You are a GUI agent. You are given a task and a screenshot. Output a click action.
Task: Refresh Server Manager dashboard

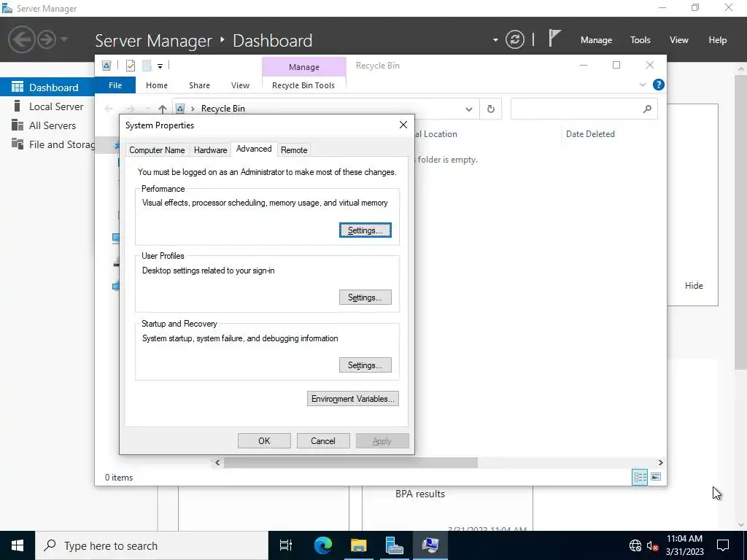(514, 39)
